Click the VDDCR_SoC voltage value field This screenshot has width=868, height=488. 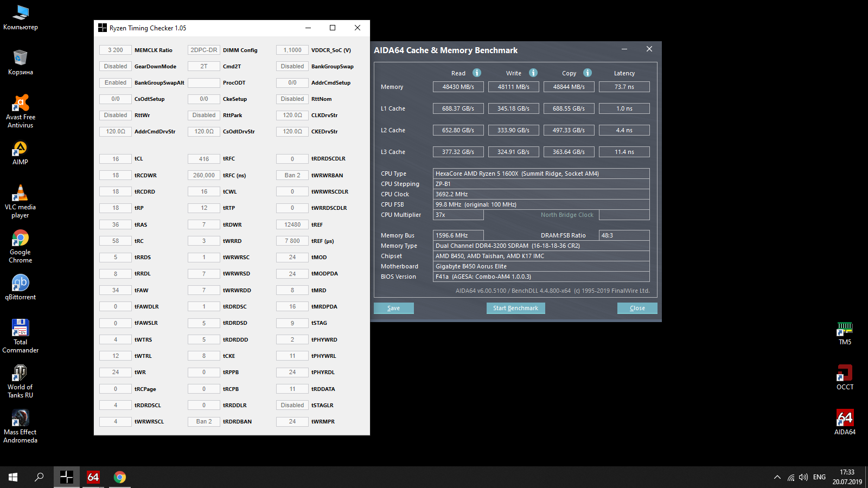click(292, 50)
